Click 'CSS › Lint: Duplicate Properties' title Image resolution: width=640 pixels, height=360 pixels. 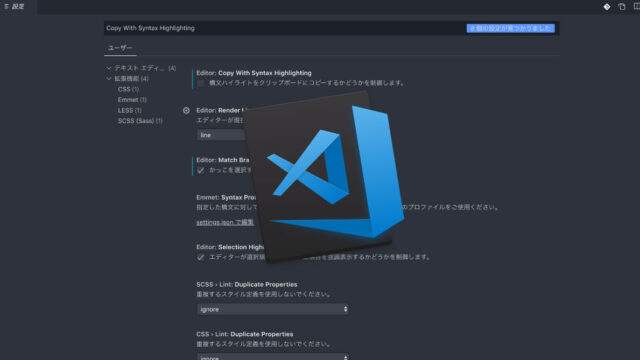coord(244,334)
